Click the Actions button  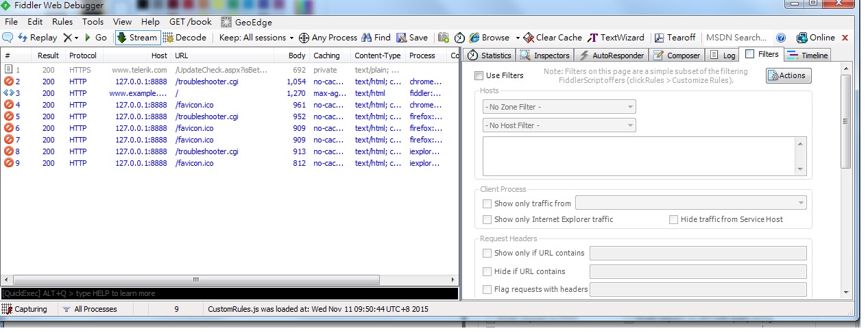[788, 75]
